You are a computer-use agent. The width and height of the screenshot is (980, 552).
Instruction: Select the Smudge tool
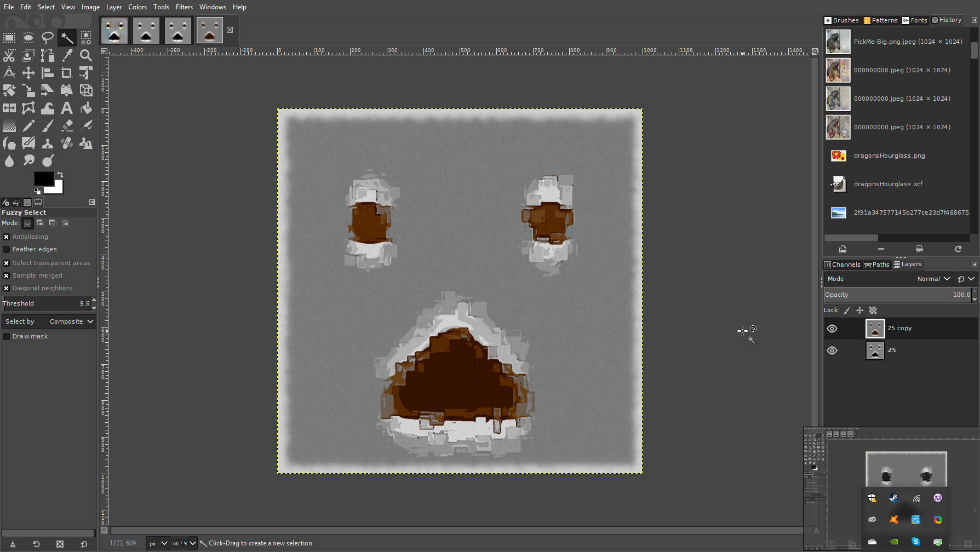point(28,160)
